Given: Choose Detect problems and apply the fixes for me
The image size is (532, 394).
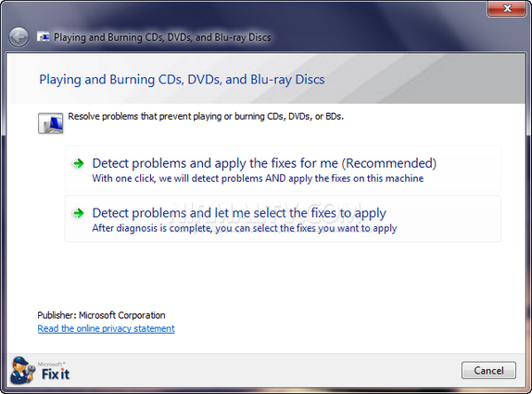Looking at the screenshot, I should [283, 169].
